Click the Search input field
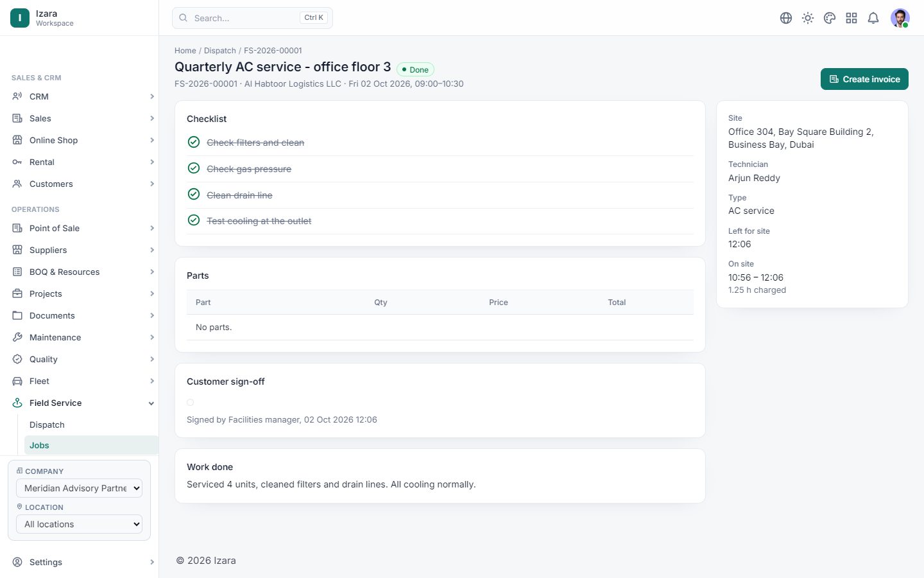The image size is (924, 578). click(x=252, y=18)
